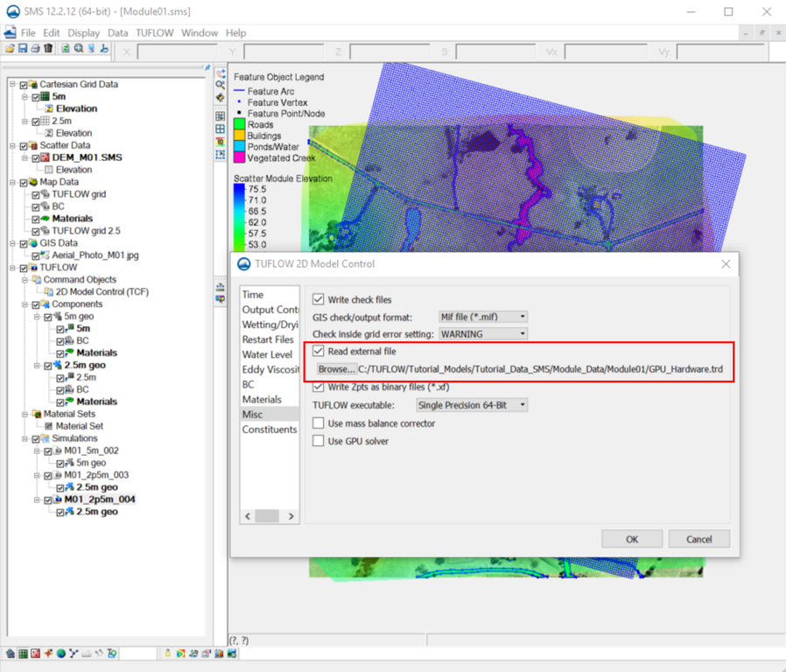Select the GIS module globe icon

pos(61,654)
